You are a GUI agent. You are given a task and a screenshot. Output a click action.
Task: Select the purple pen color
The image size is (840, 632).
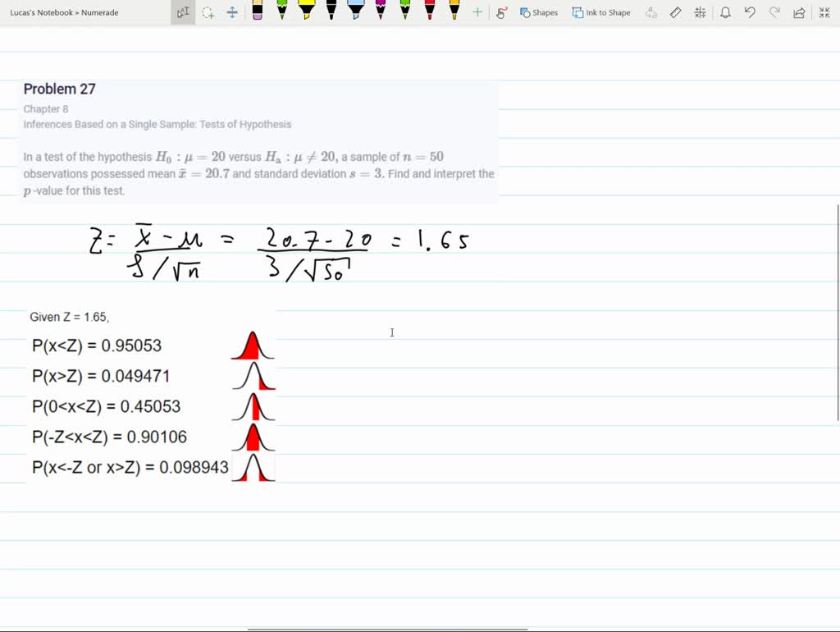379,11
